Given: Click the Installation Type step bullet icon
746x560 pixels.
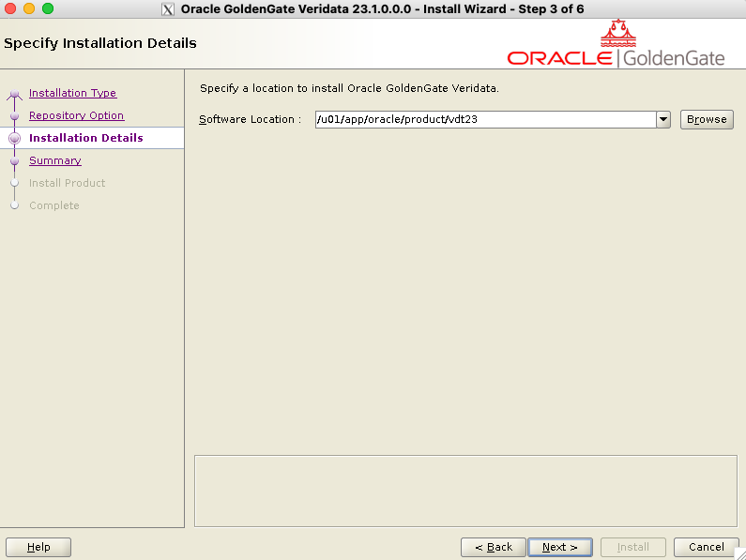Looking at the screenshot, I should (14, 95).
